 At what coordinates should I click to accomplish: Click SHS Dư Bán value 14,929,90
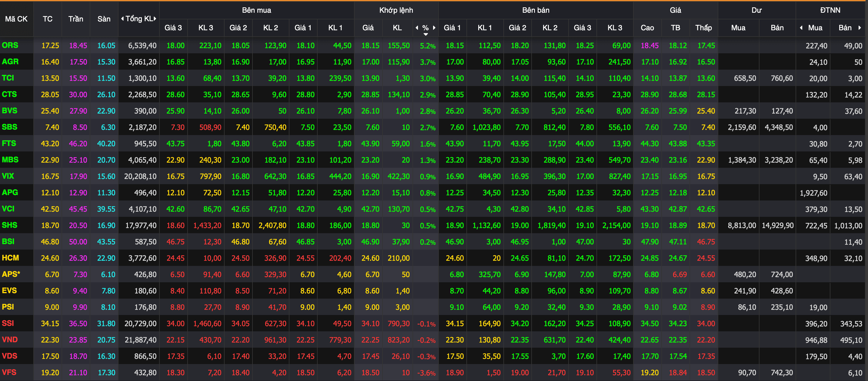(x=778, y=225)
